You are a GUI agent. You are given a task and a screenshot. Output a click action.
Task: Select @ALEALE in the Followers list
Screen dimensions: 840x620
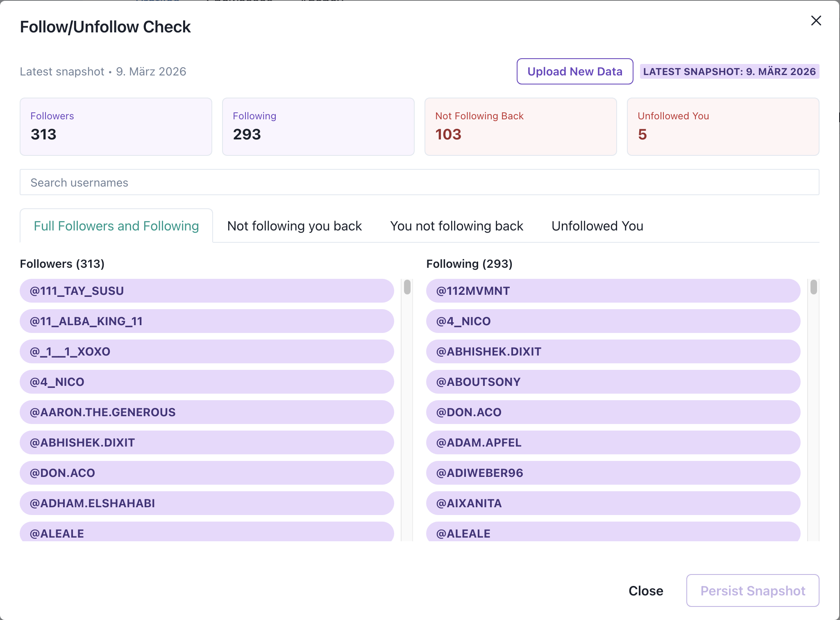tap(207, 531)
